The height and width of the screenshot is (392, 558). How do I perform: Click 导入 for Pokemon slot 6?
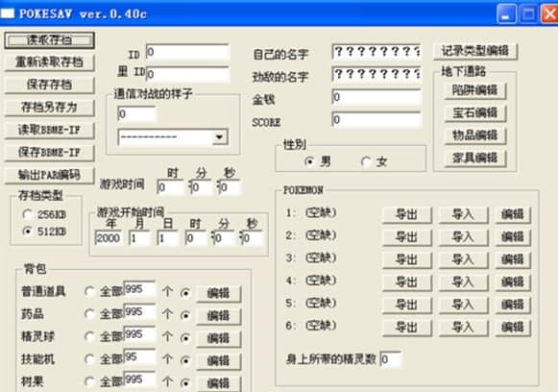(x=463, y=328)
